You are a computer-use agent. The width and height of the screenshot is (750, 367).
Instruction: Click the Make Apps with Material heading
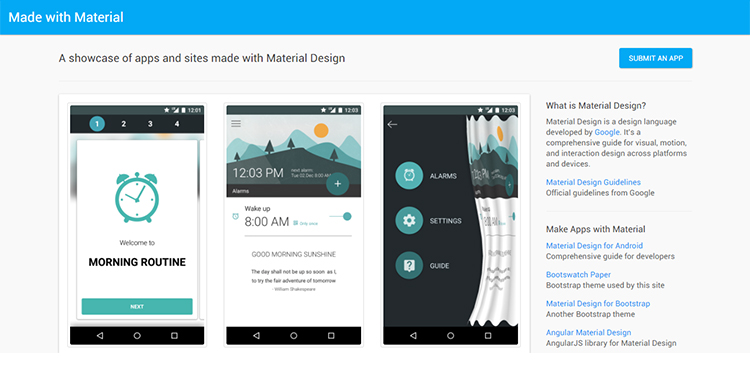(596, 229)
